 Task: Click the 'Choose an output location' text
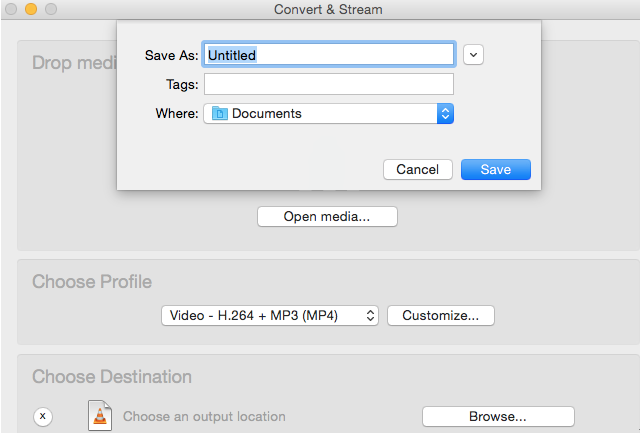(x=204, y=416)
